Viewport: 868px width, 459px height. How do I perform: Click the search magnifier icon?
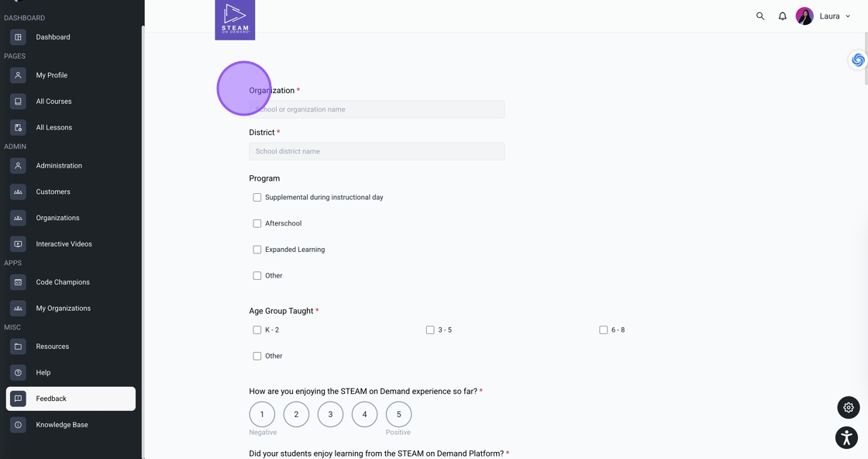point(760,16)
